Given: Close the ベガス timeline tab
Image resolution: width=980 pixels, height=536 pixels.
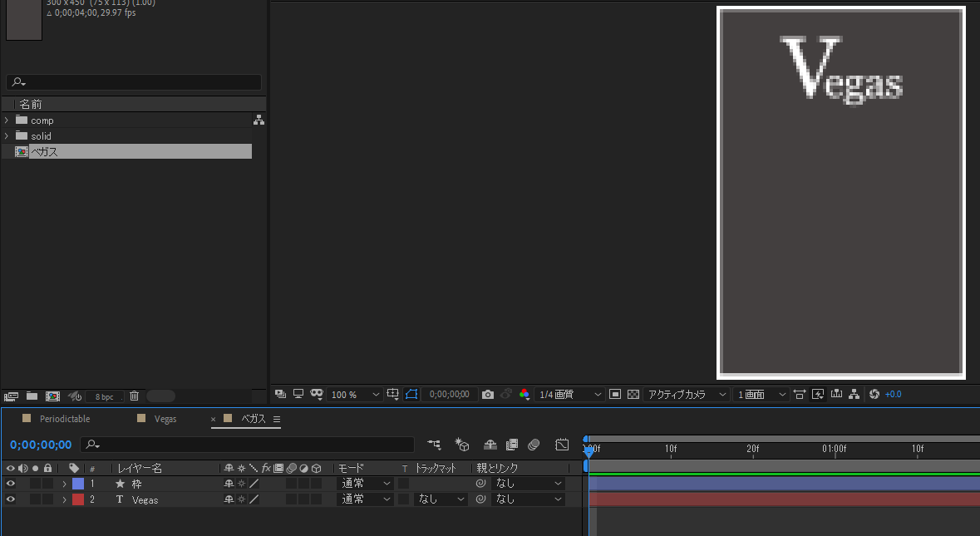Looking at the screenshot, I should click(x=213, y=419).
